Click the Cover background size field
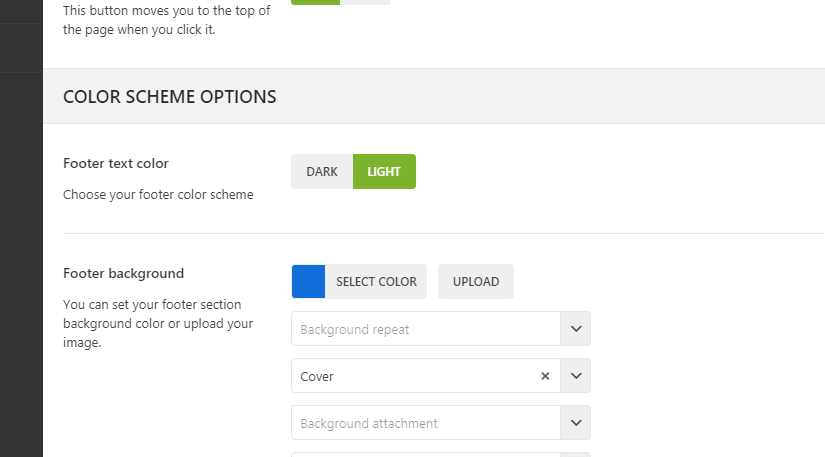Image resolution: width=825 pixels, height=457 pixels. click(x=410, y=377)
